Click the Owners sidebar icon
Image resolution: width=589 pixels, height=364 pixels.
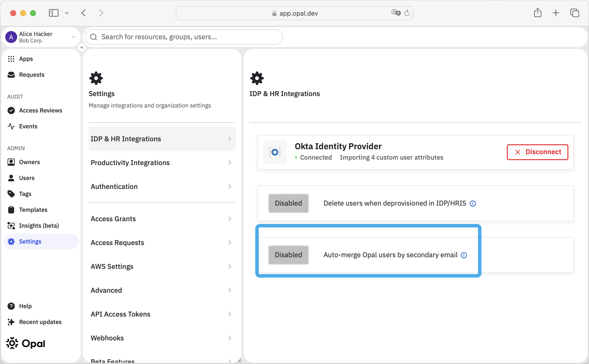tap(11, 162)
